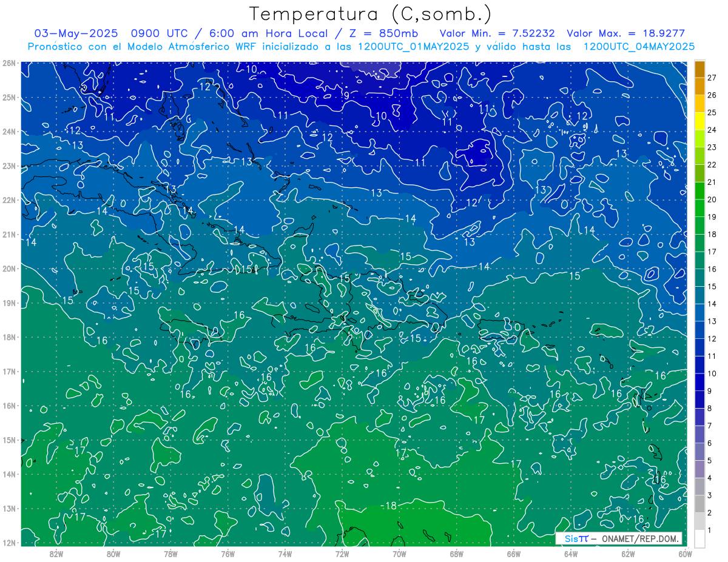Screen dimensions: 728x562
Task: Click the "12N" latitude axis label
Action: click(8, 543)
